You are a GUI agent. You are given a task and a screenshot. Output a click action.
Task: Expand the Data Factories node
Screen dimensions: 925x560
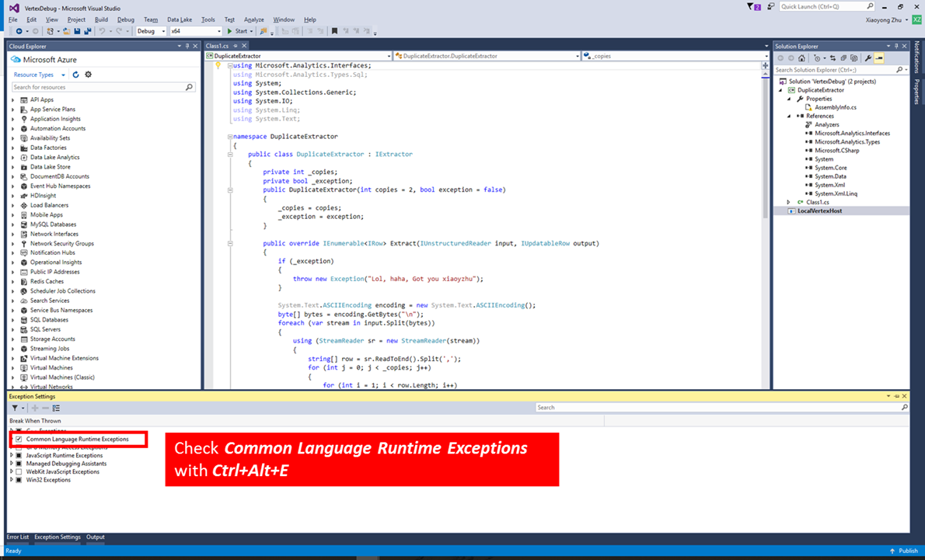pyautogui.click(x=12, y=148)
